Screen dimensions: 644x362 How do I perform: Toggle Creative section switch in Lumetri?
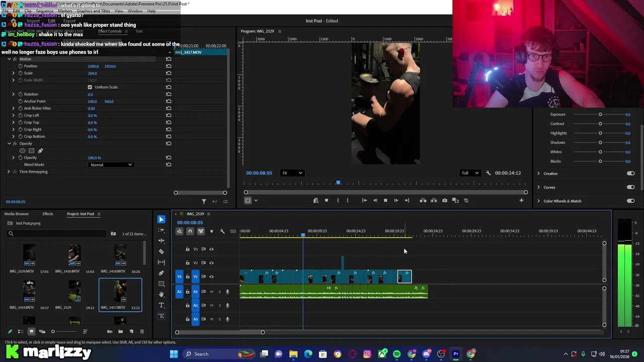point(630,173)
